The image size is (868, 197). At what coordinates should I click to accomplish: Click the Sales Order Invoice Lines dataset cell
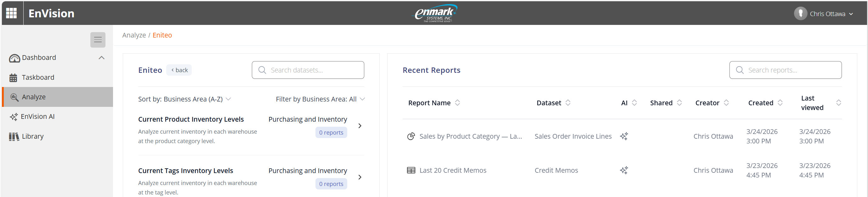click(573, 136)
